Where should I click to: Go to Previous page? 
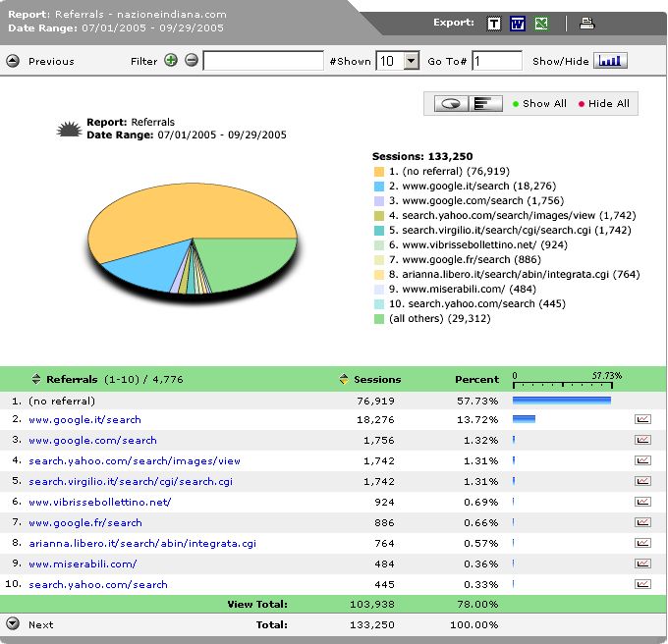tap(12, 61)
